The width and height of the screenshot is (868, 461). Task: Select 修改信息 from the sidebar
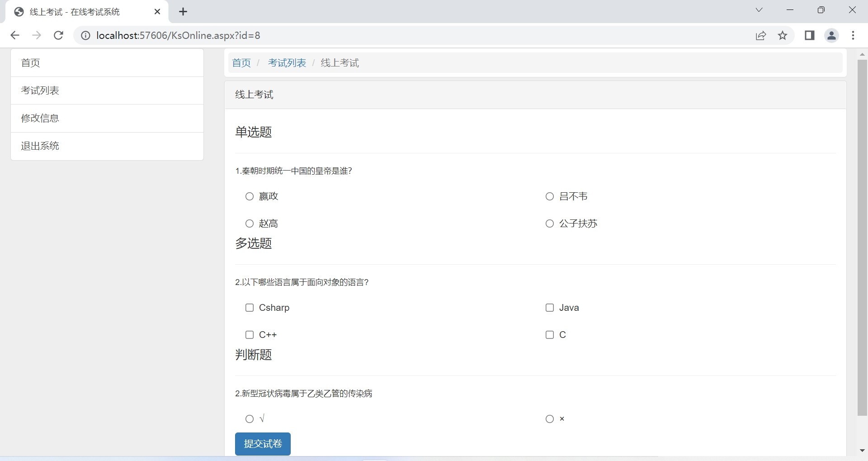point(40,118)
